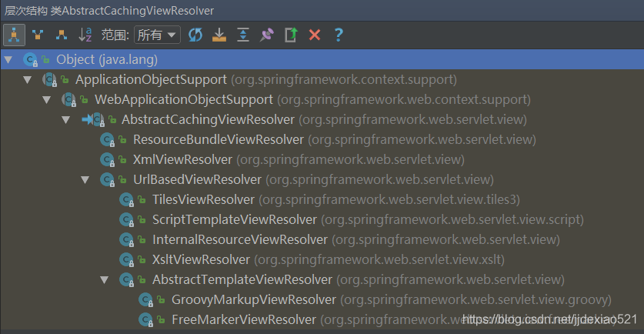The image size is (644, 334).
Task: Click the class icon beside UrlBasedViewResolver
Action: [107, 179]
